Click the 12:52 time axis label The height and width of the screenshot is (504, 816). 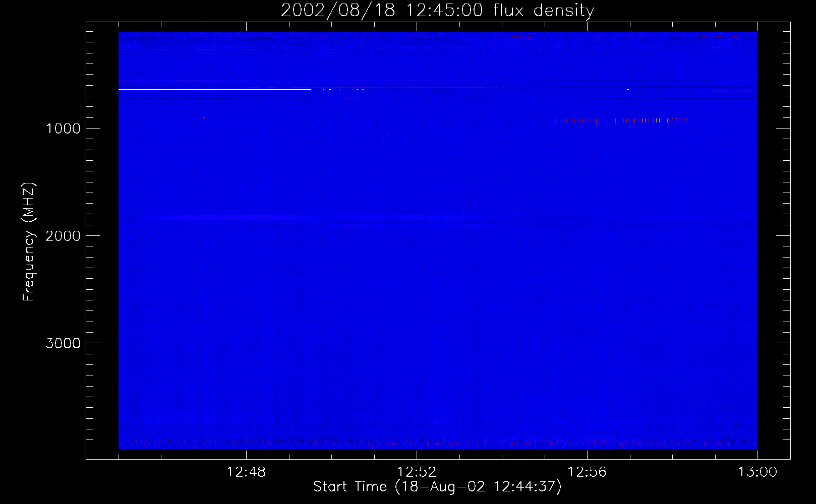pos(417,472)
